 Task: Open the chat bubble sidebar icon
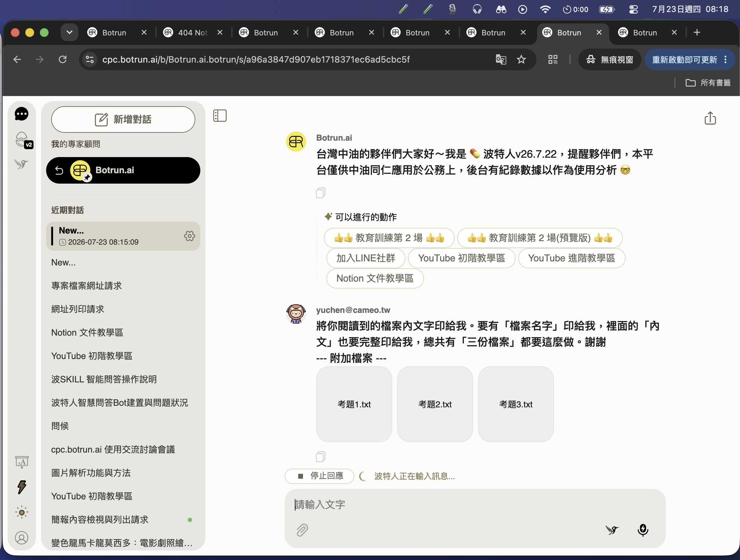(x=21, y=114)
